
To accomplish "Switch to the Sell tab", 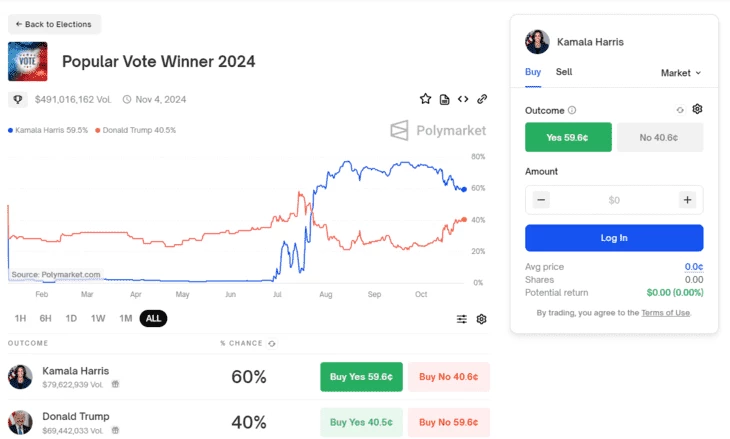I will click(x=564, y=72).
